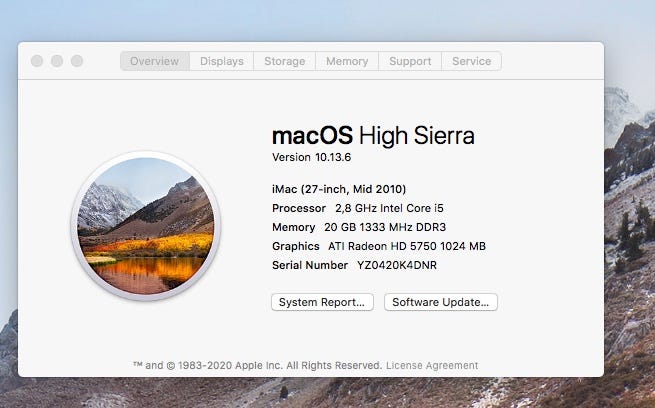Open the Service tab
The height and width of the screenshot is (408, 655).
(x=471, y=61)
